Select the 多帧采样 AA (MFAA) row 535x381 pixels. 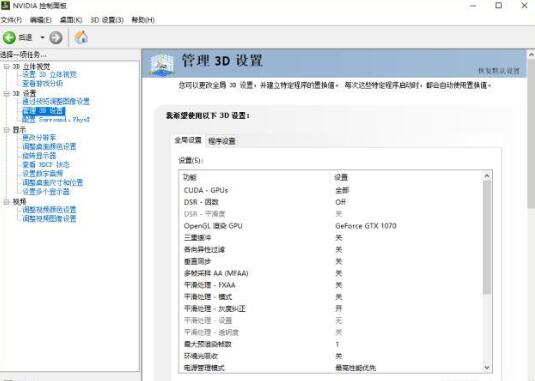tap(331, 273)
